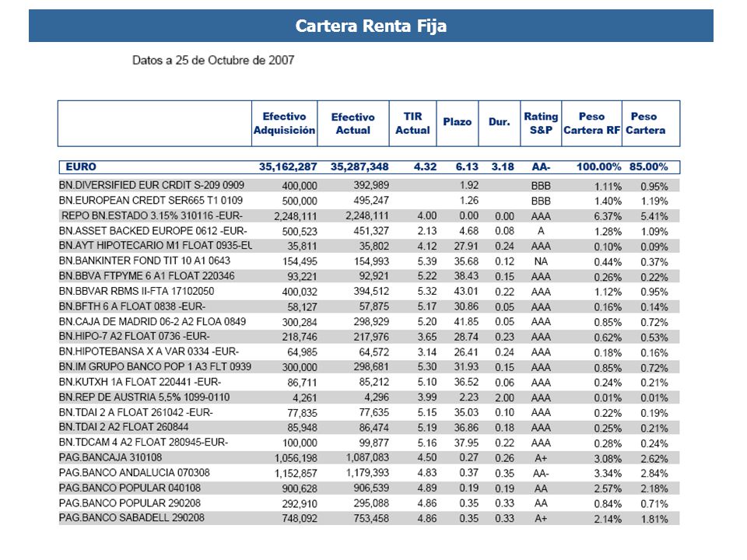Click the BN.ASSET BACKED current value 451,327

tap(371, 231)
